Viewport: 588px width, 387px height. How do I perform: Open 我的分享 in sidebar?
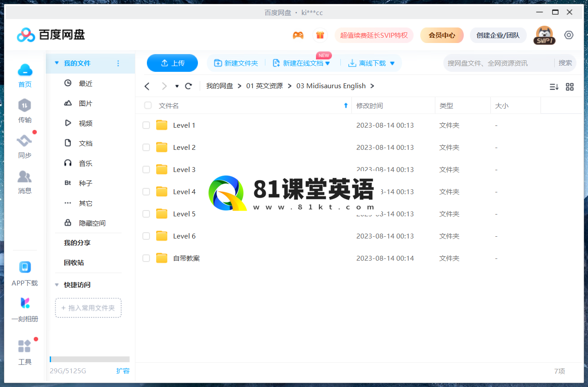77,243
